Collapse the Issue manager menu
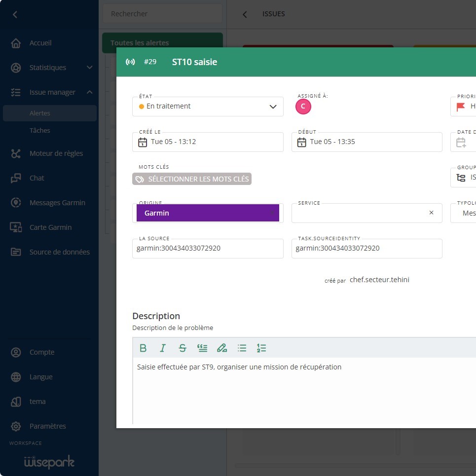The height and width of the screenshot is (476, 476). (89, 92)
